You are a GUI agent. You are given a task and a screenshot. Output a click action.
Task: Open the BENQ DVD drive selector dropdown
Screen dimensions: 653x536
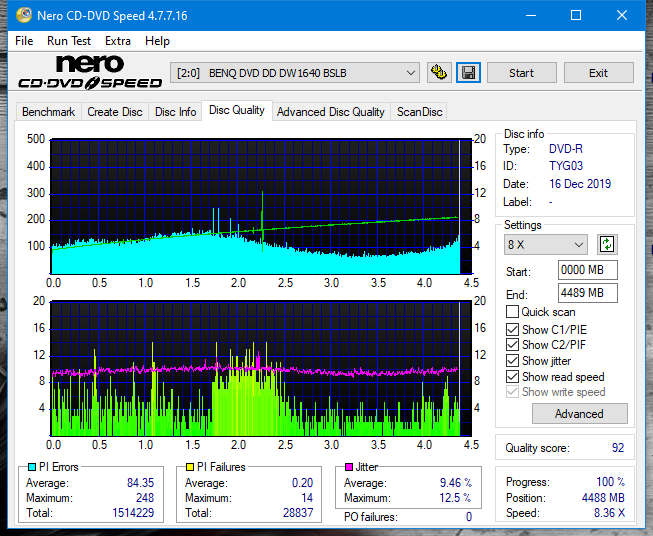(294, 73)
